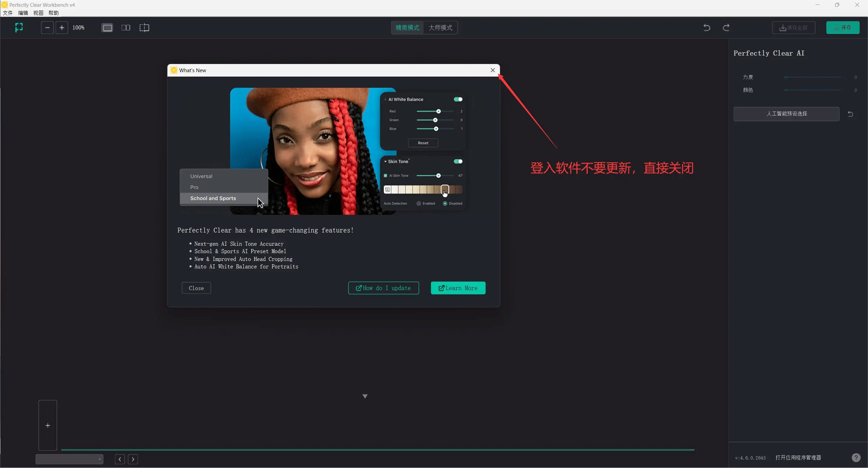
Task: Zoom in with the plus button
Action: pyautogui.click(x=62, y=27)
